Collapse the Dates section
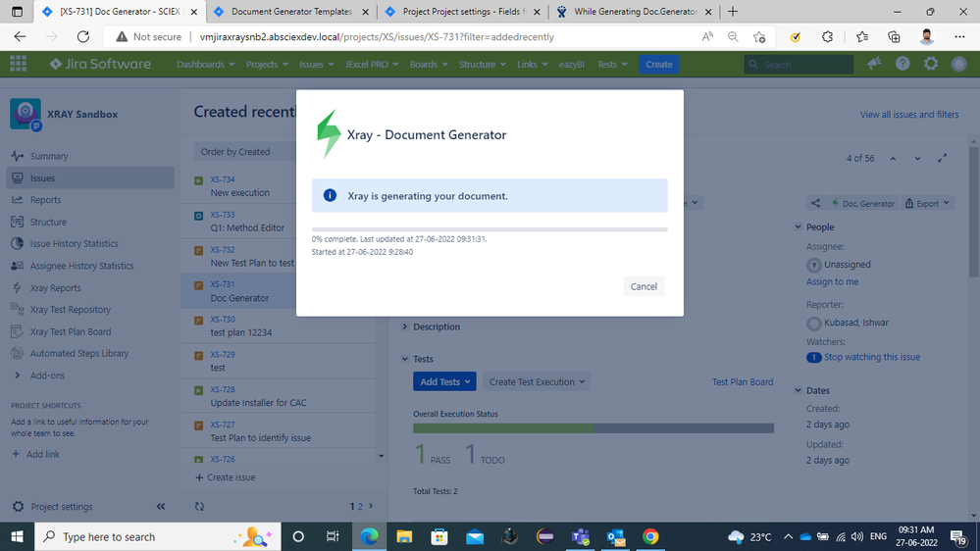The height and width of the screenshot is (551, 980). pos(799,390)
